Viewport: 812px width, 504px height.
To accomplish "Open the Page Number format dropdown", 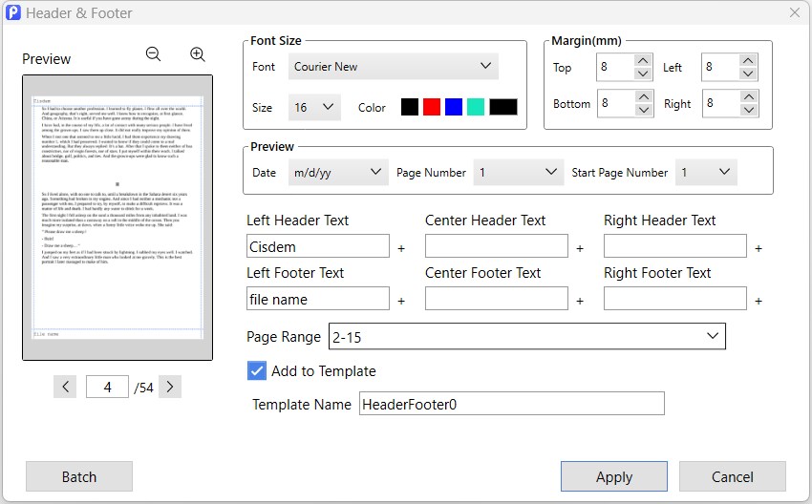I will tap(518, 173).
